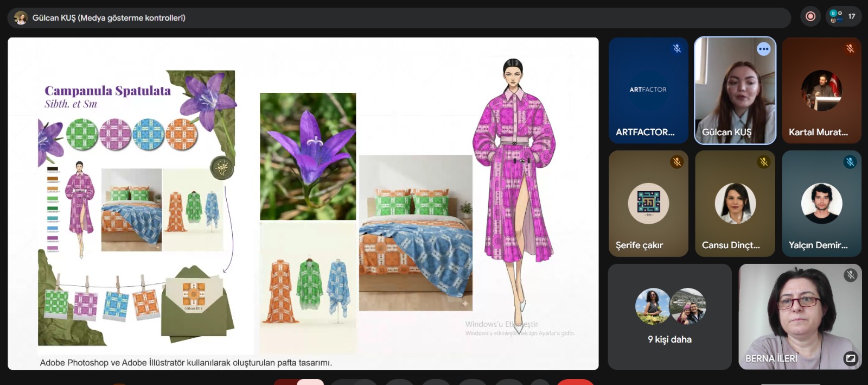Click muted mic icon on Kartal Murat tile

point(850,49)
